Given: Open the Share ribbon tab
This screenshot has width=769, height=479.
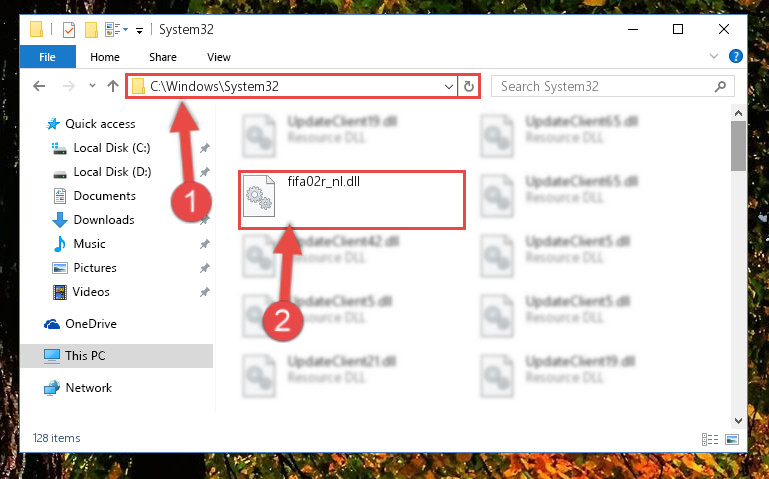Looking at the screenshot, I should (x=163, y=57).
